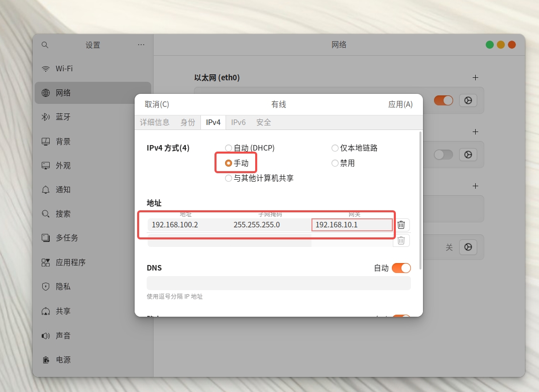This screenshot has width=539, height=392.
Task: Open 通知 settings panel
Action: [x=93, y=190]
